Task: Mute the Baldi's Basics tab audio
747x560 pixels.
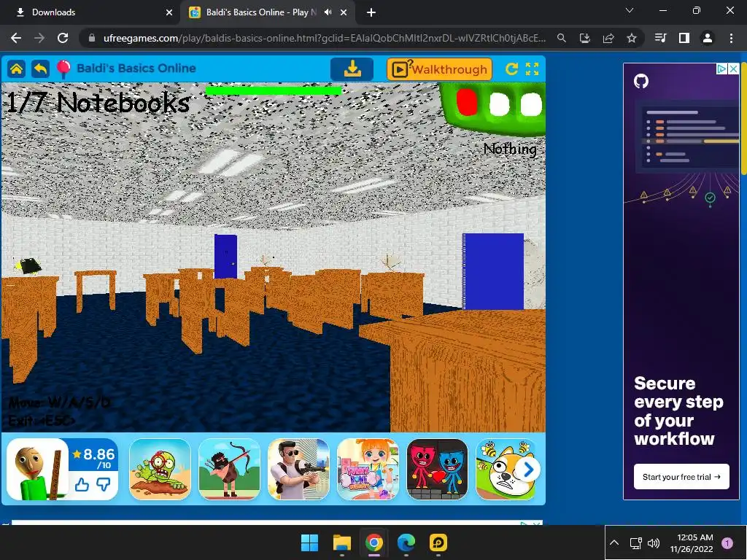Action: pyautogui.click(x=328, y=12)
